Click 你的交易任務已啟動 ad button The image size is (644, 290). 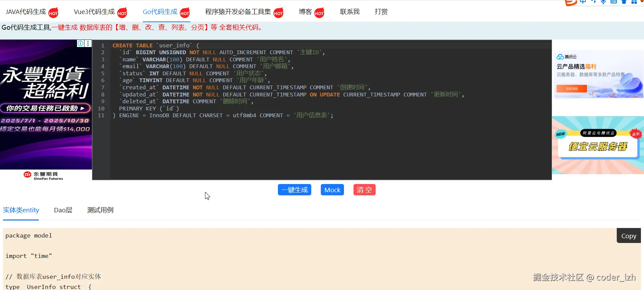(x=45, y=108)
